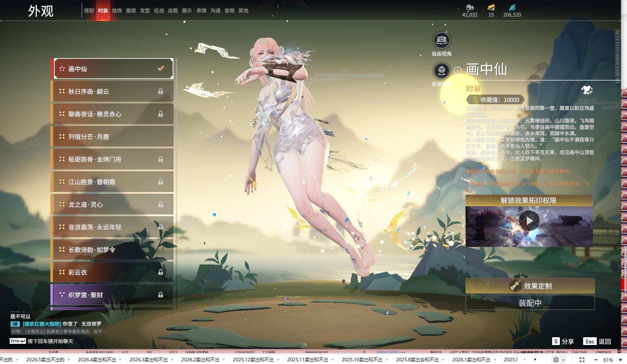Click the spreadsheet grid view mode icon
The height and width of the screenshot is (364, 627).
pos(556,360)
